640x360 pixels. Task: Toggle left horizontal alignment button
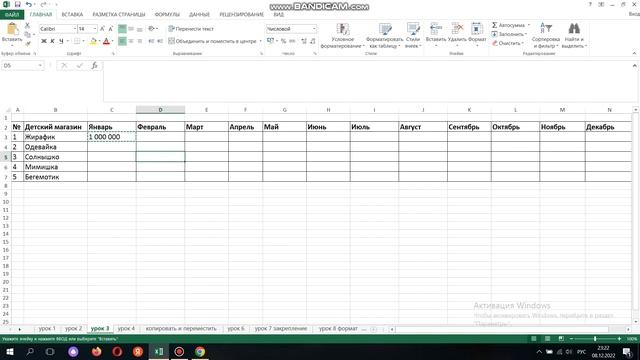tap(122, 41)
